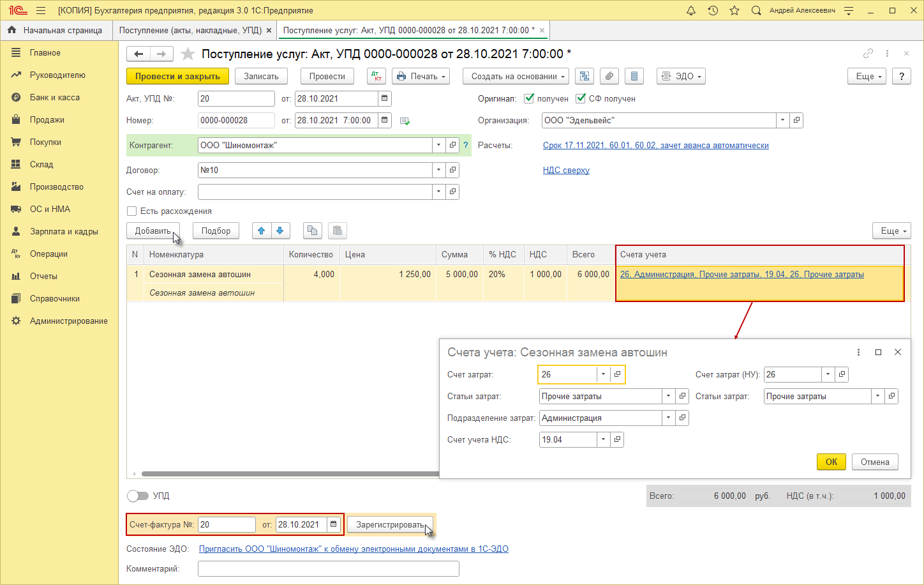
Task: Toggle Оригинал получен checkbox
Action: pyautogui.click(x=529, y=98)
